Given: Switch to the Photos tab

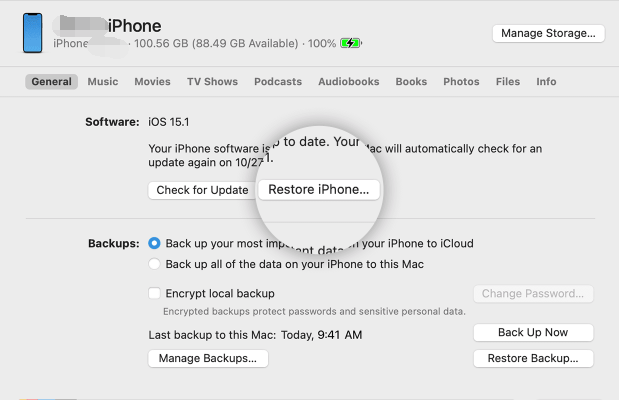Looking at the screenshot, I should (x=461, y=81).
